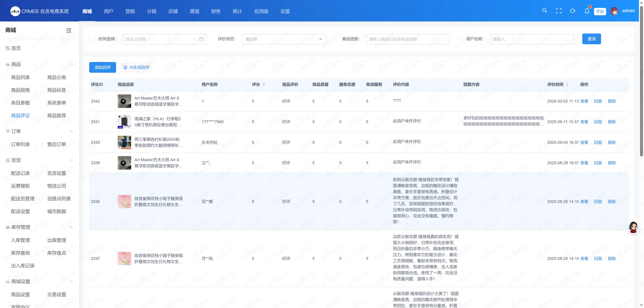Sort by 评价时间 column arrows
Viewport: 644px width, 308px height.
(567, 84)
